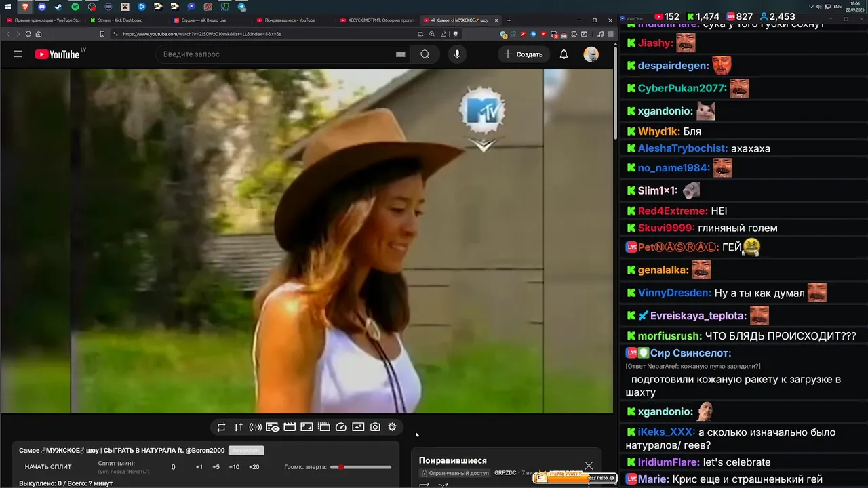Image resolution: width=868 pixels, height=488 pixels.
Task: Click username VinnyDresden in chat
Action: coord(675,293)
